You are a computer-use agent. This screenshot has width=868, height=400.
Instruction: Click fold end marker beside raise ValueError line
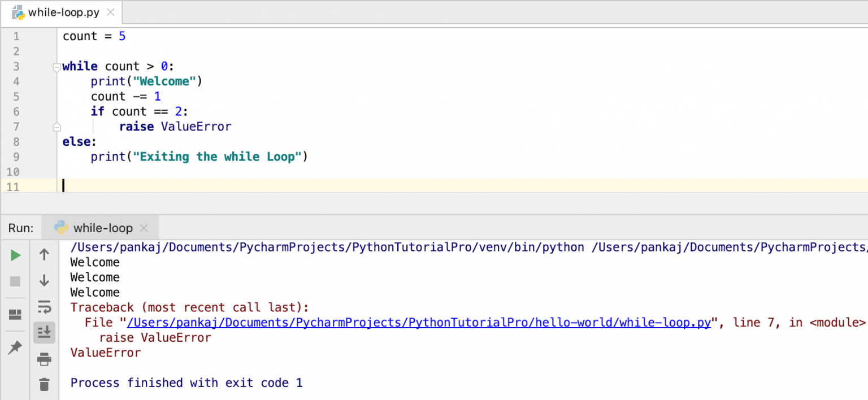point(56,127)
